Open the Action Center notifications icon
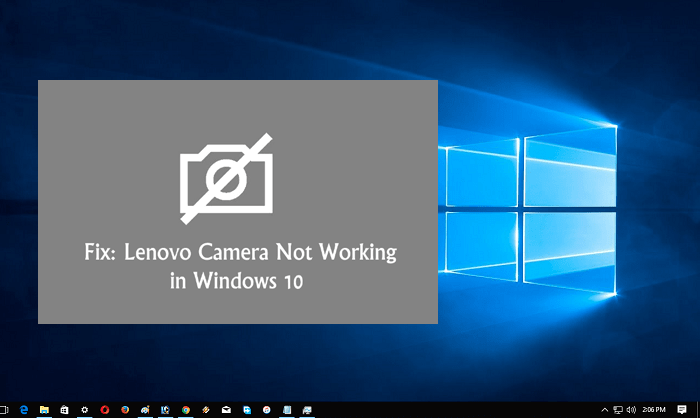The width and height of the screenshot is (700, 418). (x=682, y=410)
